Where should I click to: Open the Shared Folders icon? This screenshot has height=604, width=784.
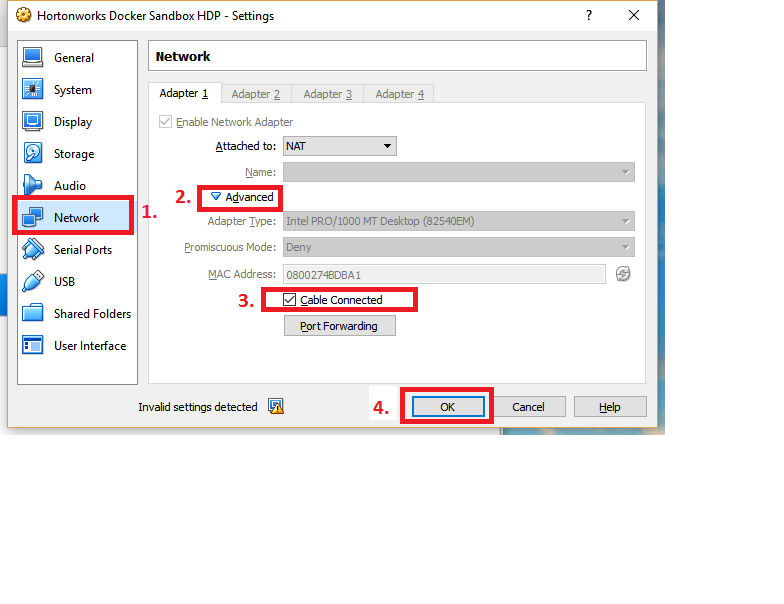coord(32,314)
